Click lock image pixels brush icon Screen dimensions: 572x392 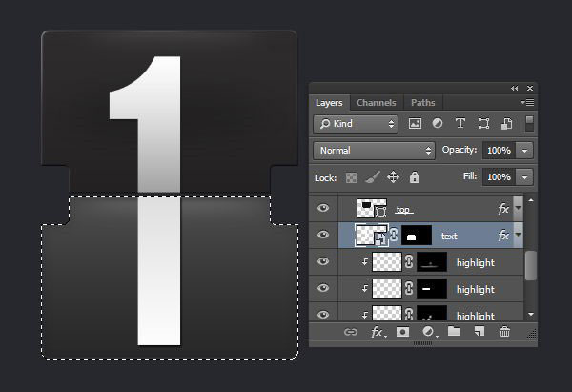click(x=373, y=177)
